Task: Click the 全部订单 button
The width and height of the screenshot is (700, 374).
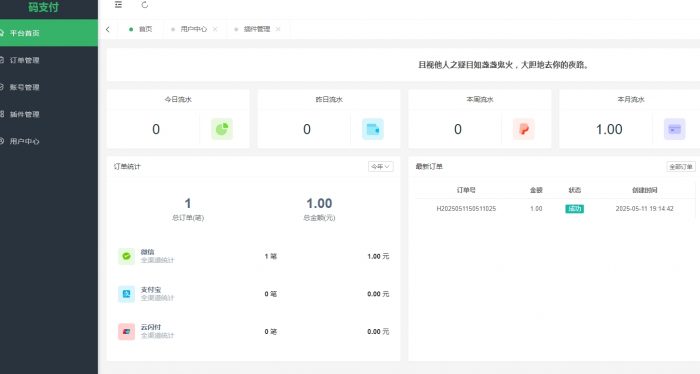Action: (681, 166)
